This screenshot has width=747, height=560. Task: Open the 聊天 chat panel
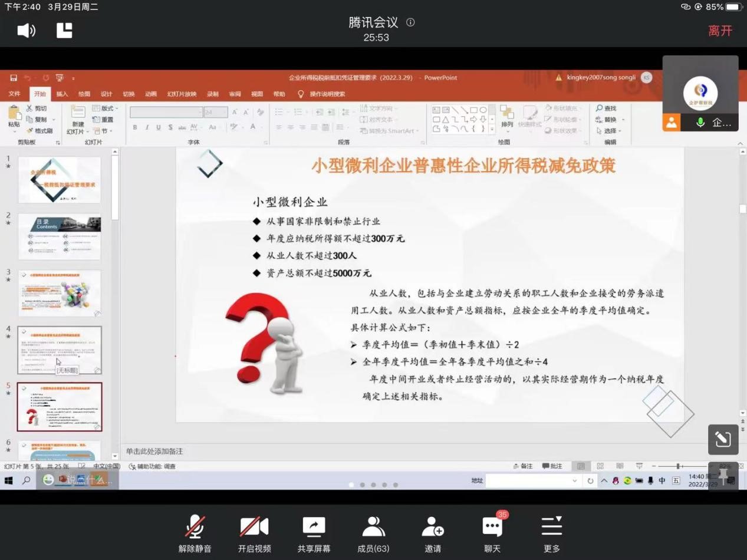click(x=492, y=533)
